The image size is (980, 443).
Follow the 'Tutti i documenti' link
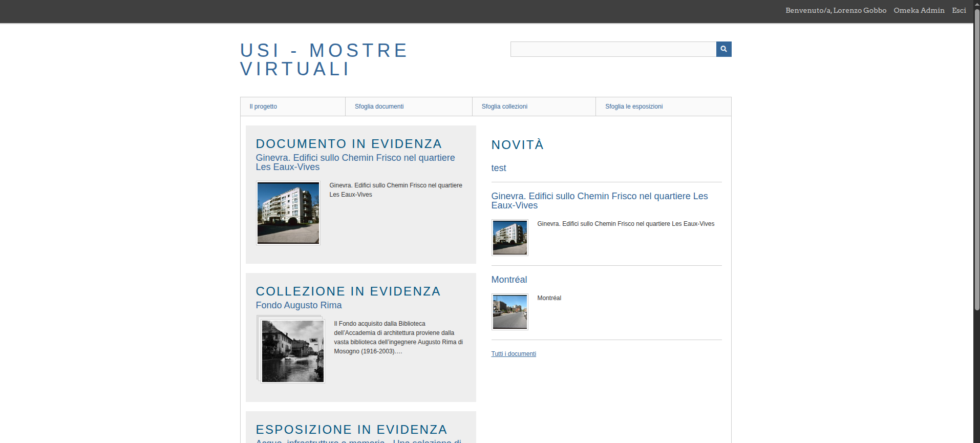click(514, 354)
